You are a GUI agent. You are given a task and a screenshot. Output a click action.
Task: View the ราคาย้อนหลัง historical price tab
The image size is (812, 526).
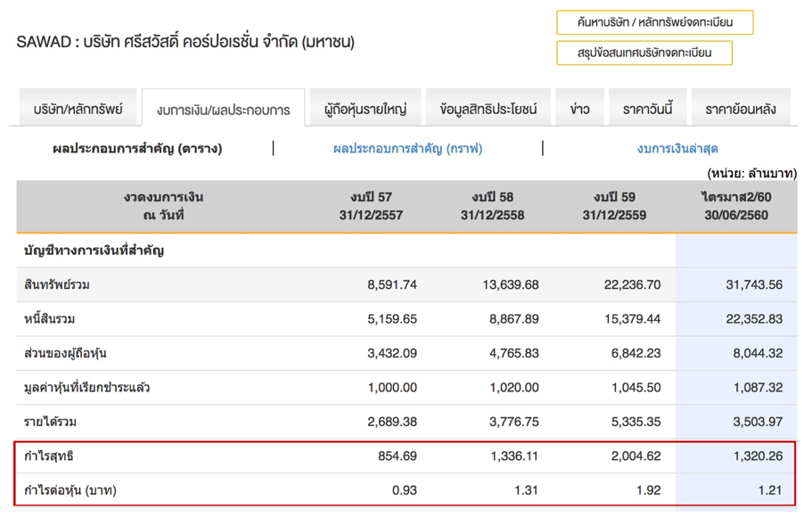pyautogui.click(x=740, y=110)
